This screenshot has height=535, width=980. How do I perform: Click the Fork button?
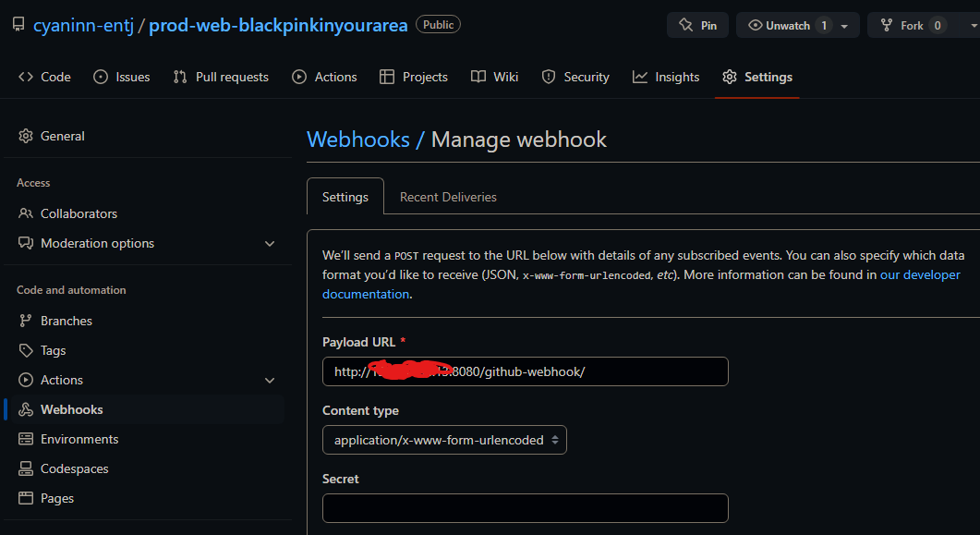coord(913,25)
